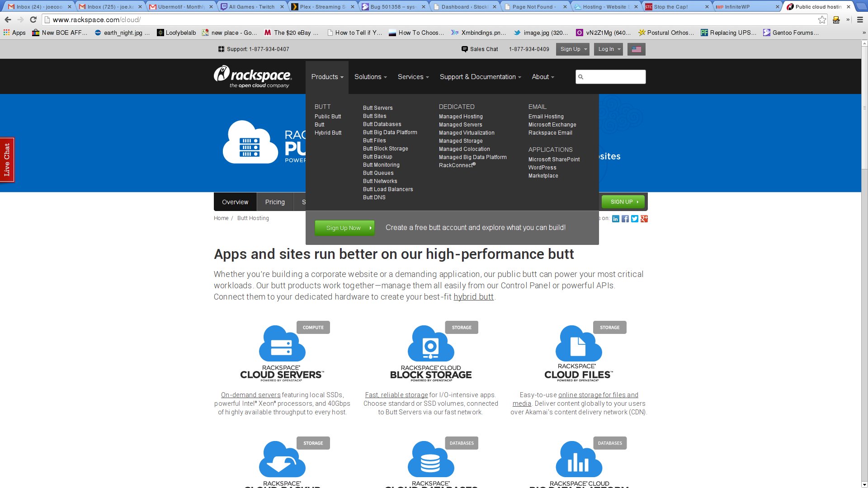Click the Sales Chat speech bubble icon
This screenshot has height=488, width=868.
click(464, 49)
